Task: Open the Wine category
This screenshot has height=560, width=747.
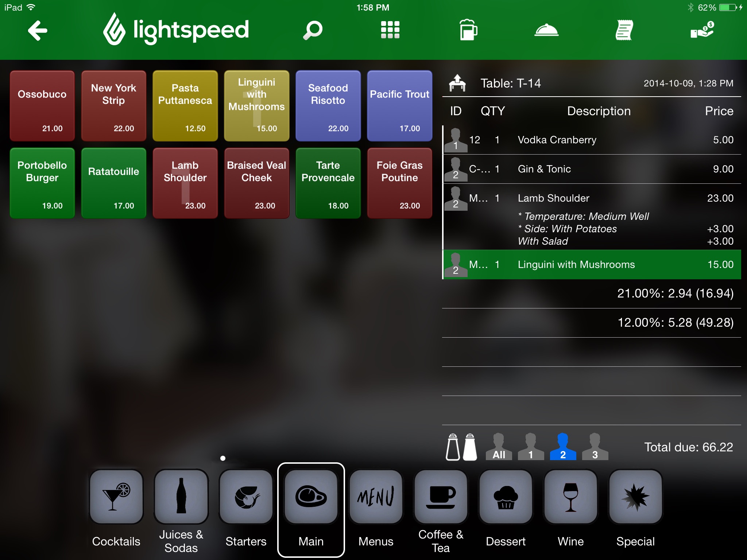Action: (570, 497)
